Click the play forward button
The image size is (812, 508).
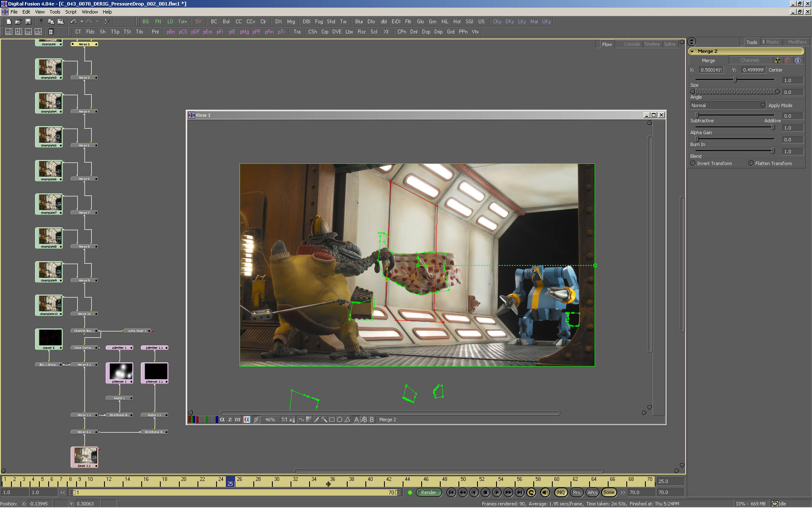[497, 492]
